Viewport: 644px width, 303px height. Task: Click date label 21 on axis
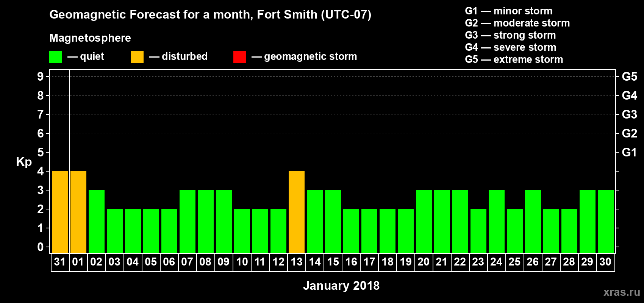coord(442,262)
